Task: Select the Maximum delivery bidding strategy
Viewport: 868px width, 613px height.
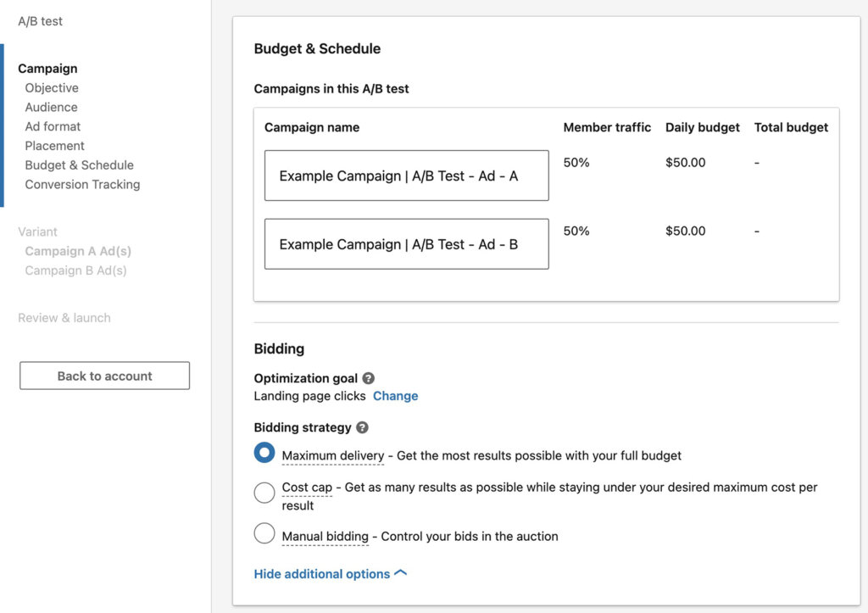Action: [264, 453]
